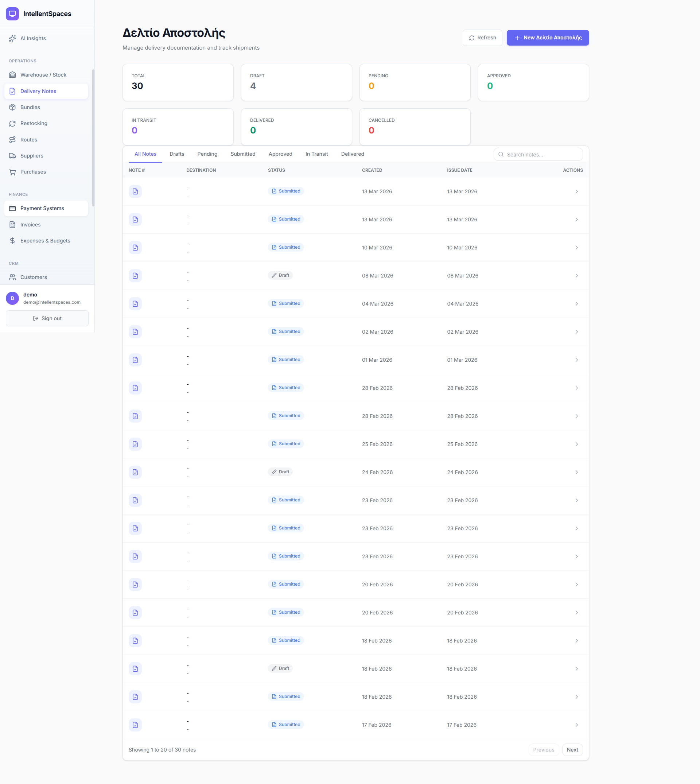Click the Total 30 stat card

point(178,82)
